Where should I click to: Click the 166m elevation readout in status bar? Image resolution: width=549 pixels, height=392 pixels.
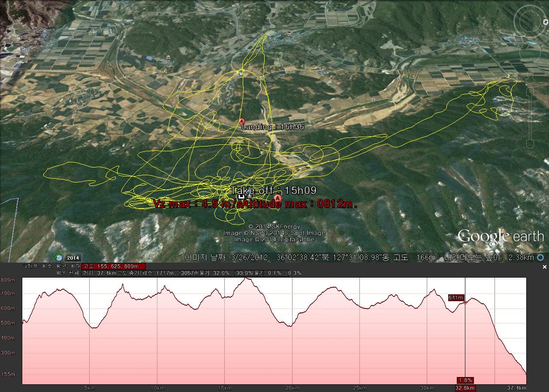point(425,257)
